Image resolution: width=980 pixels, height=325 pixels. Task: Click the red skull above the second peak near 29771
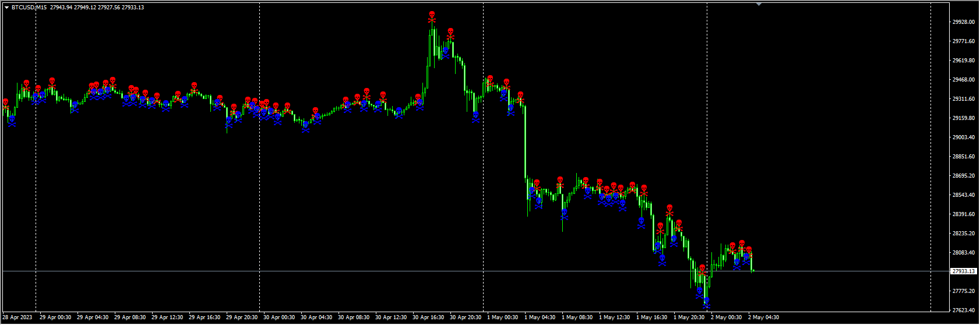click(450, 31)
